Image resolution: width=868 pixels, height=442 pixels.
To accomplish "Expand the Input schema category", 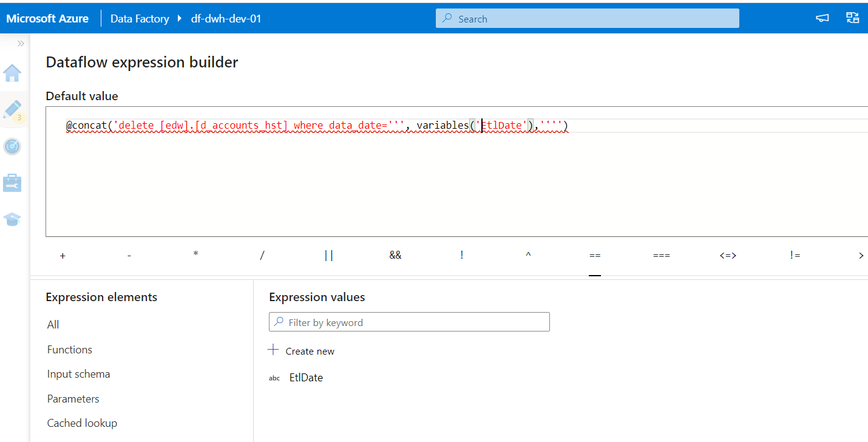I will coord(78,373).
